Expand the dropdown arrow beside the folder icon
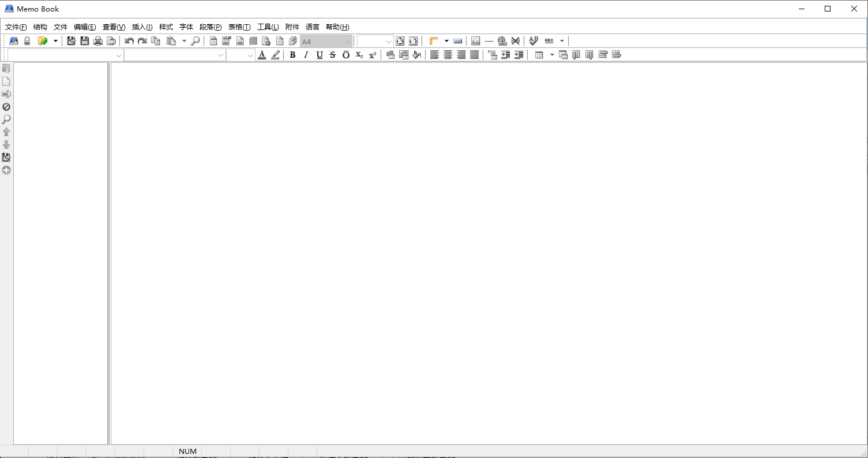Image resolution: width=868 pixels, height=458 pixels. tap(56, 41)
